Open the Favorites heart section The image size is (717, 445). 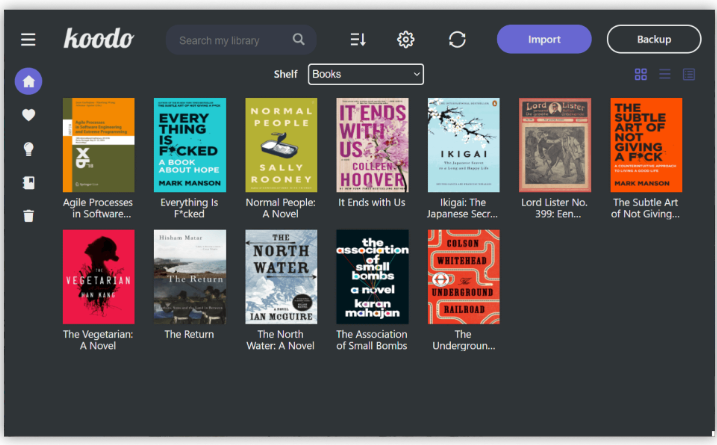(28, 115)
